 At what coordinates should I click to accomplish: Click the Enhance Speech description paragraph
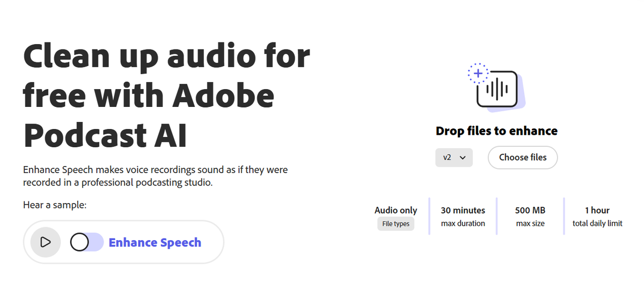156,176
